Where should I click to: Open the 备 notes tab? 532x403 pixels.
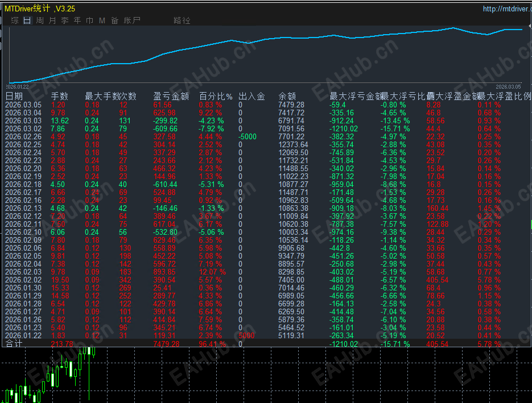click(x=115, y=20)
